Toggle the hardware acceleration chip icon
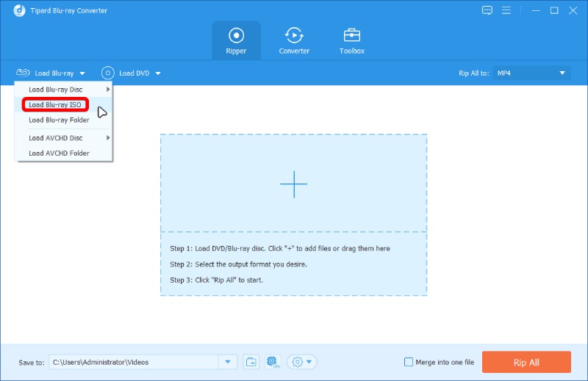 click(273, 362)
